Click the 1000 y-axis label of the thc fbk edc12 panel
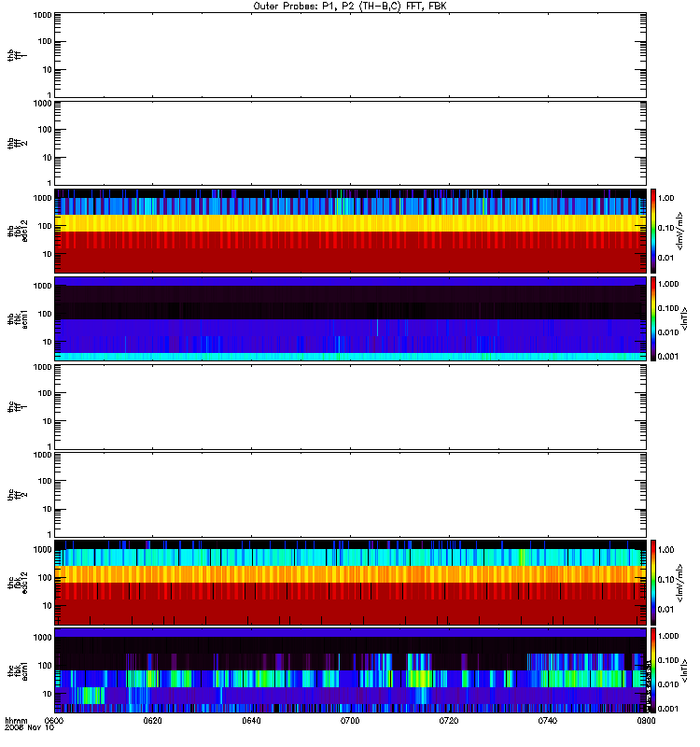The image size is (700, 747). (42, 550)
